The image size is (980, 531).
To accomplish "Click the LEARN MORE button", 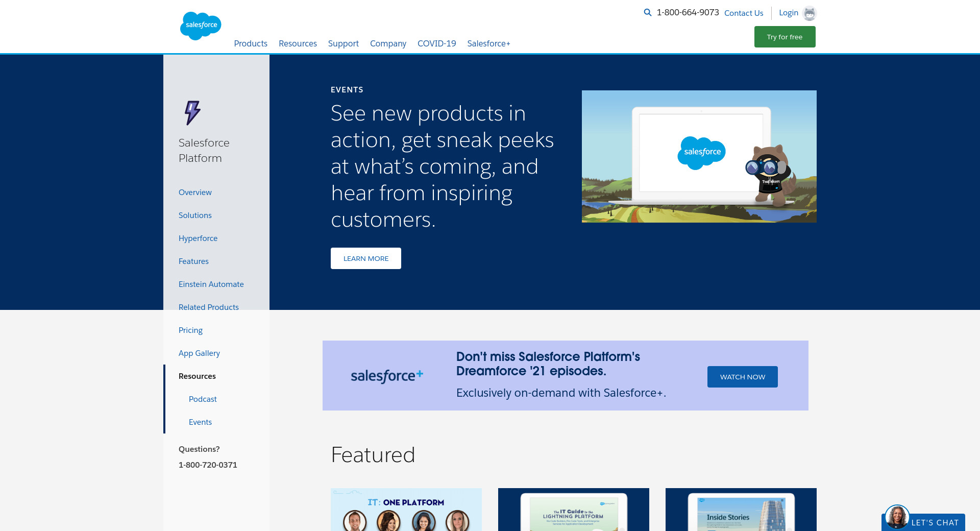I will (x=366, y=258).
